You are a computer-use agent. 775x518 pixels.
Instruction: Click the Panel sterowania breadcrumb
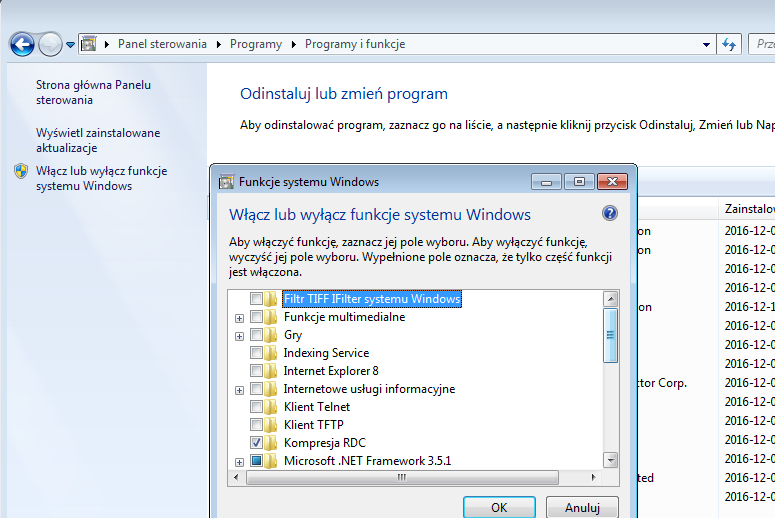click(162, 44)
